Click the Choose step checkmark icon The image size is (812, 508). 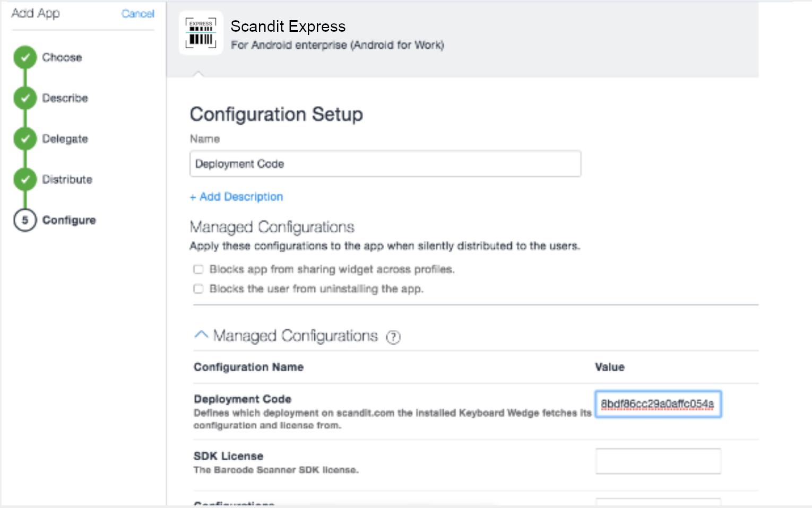pos(25,57)
